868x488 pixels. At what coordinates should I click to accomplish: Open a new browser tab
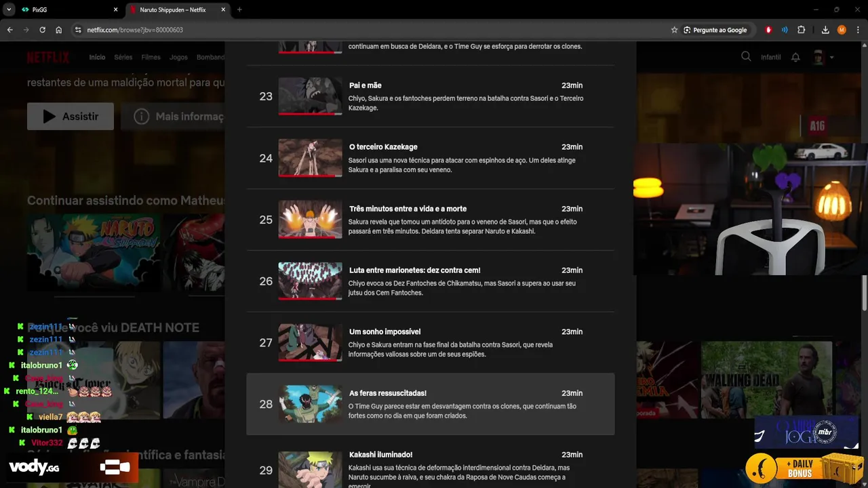click(x=239, y=9)
